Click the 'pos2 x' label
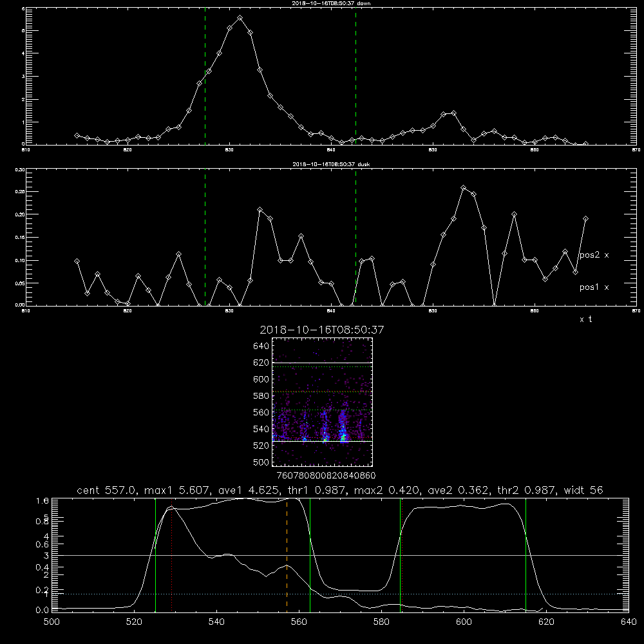 594,254
